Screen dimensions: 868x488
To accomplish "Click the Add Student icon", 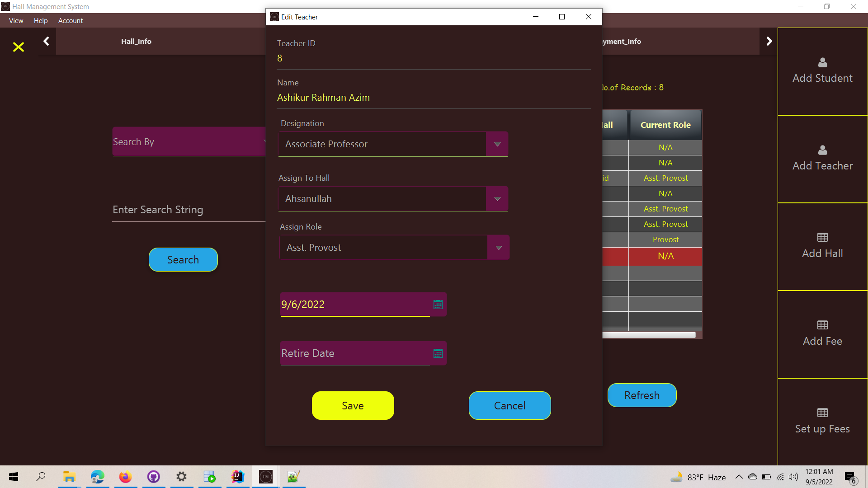I will coord(822,63).
